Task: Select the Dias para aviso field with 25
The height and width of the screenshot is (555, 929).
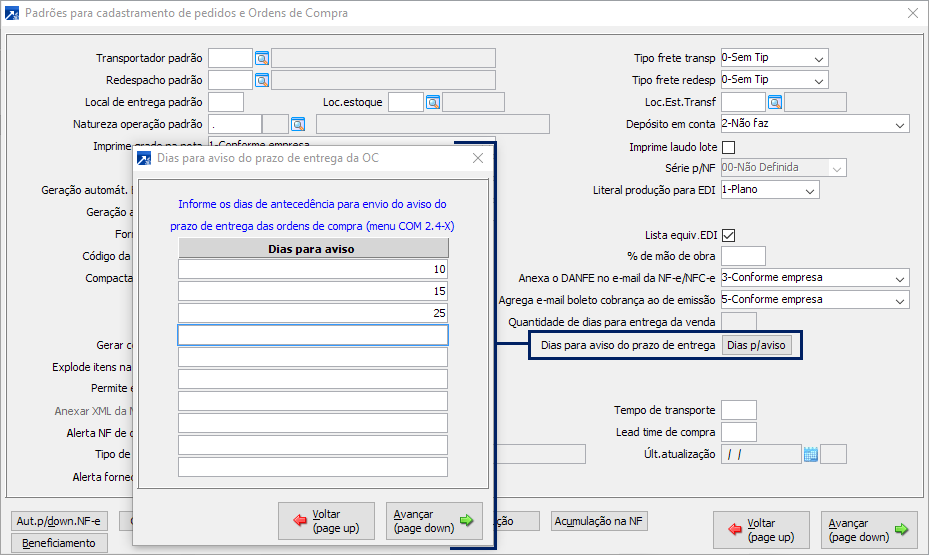Action: (313, 313)
